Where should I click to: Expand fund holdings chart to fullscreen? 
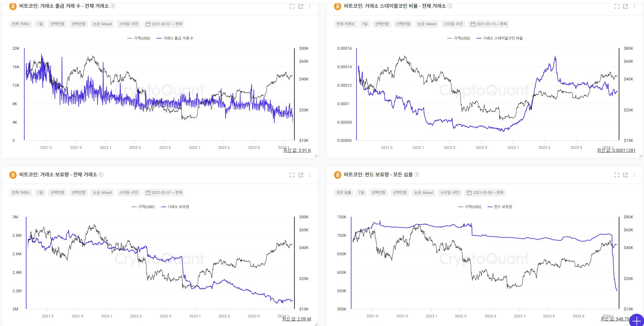(x=617, y=175)
